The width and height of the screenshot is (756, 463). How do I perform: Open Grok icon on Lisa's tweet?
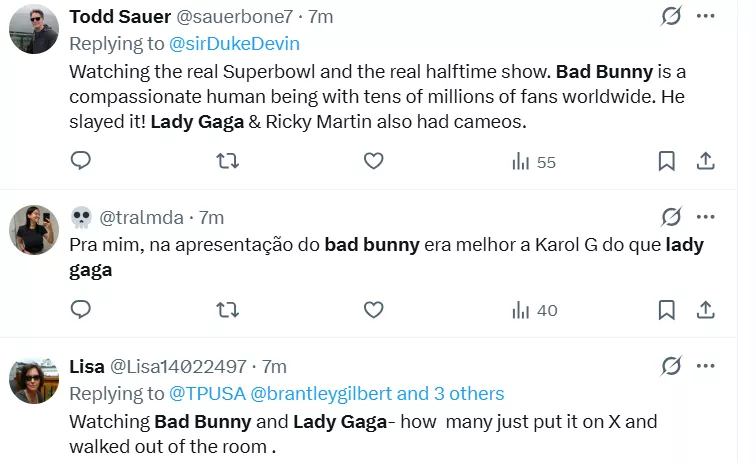pyautogui.click(x=672, y=366)
